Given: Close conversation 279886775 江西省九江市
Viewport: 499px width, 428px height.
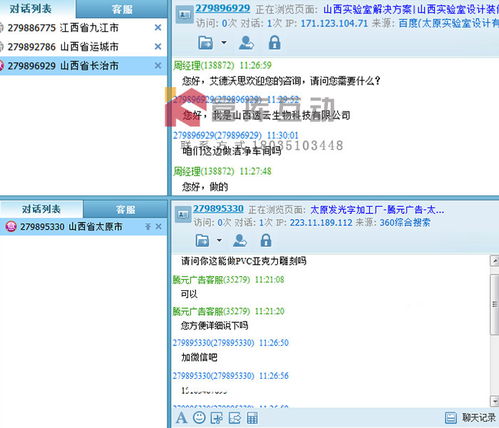Looking at the screenshot, I should pos(158,28).
